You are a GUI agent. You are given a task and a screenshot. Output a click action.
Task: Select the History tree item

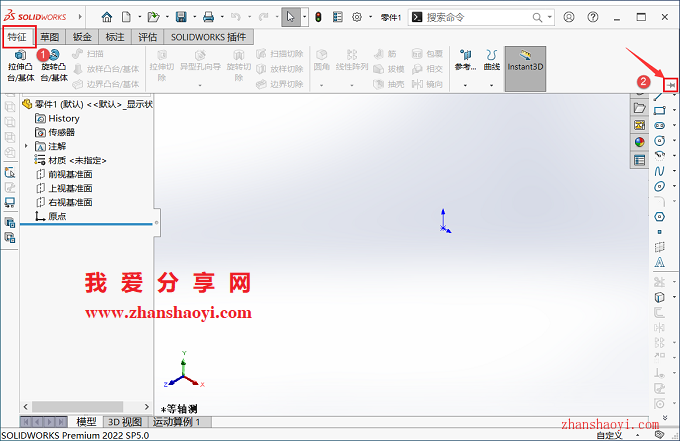pos(64,118)
